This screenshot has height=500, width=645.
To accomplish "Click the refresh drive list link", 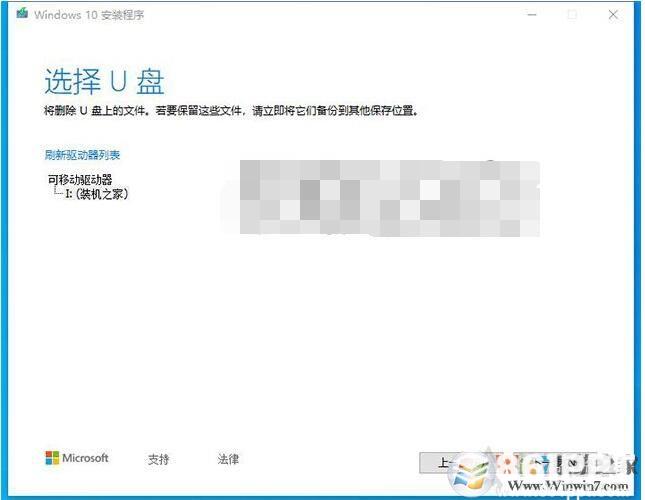I will [82, 155].
